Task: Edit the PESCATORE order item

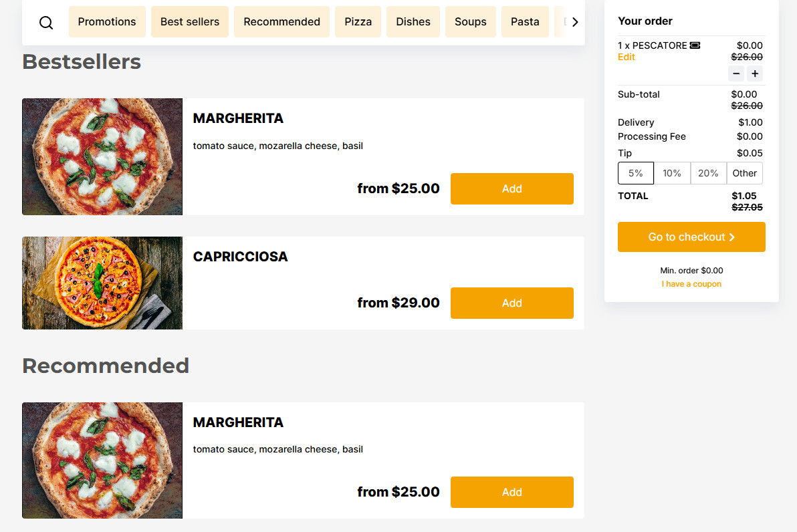Action: tap(627, 57)
